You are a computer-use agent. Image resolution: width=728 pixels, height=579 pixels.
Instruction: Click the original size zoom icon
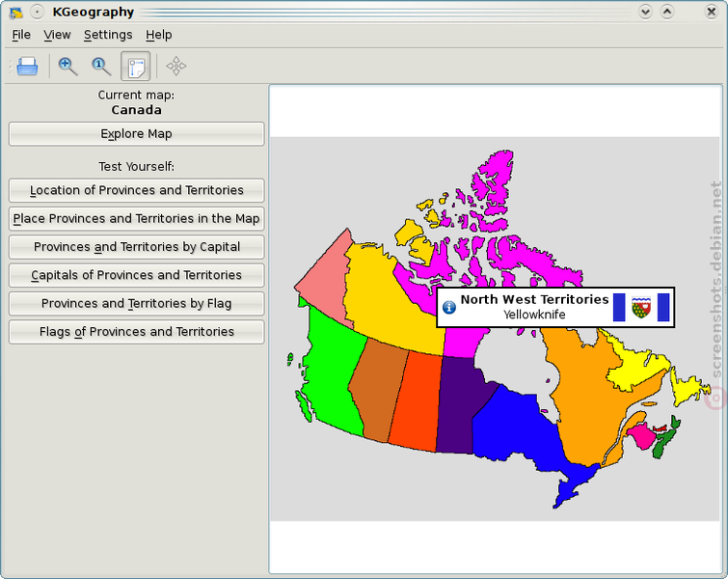[x=101, y=66]
